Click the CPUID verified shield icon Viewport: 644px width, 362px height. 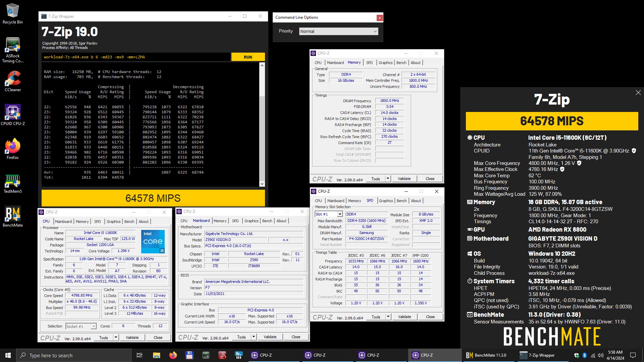point(634,151)
